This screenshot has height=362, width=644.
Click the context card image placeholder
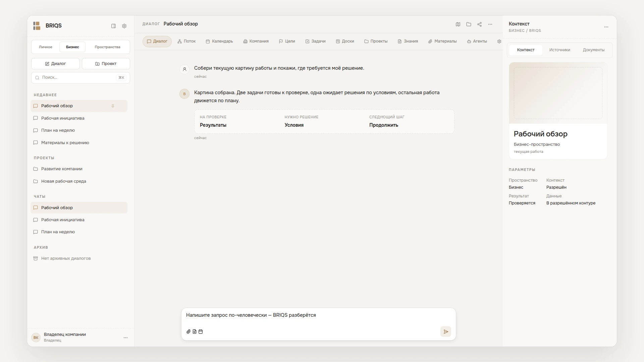point(558,93)
